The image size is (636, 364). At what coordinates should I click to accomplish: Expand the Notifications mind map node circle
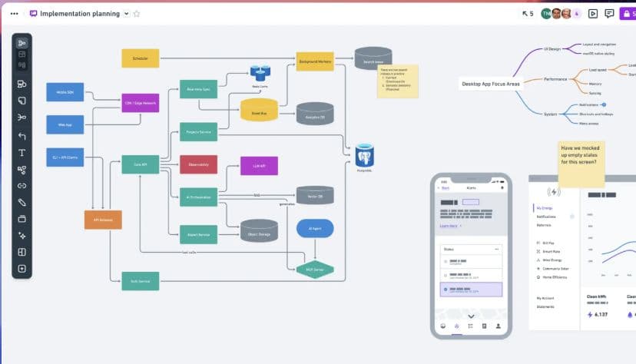pos(604,104)
